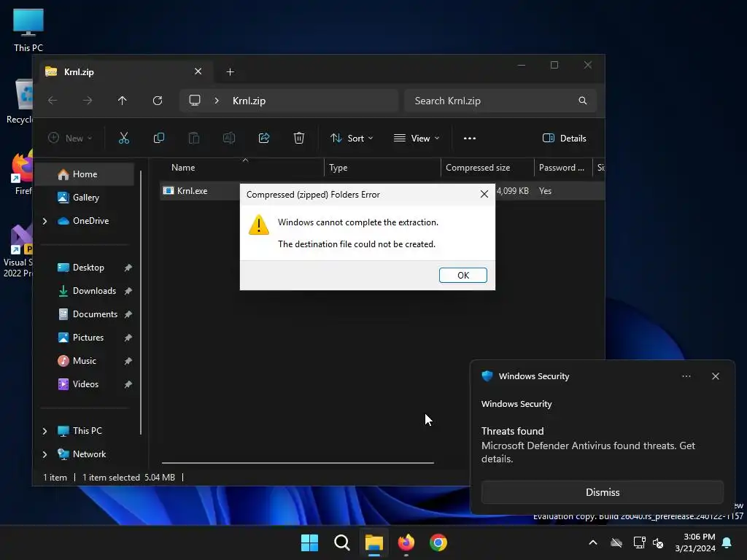Expand the This PC tree node
747x560 pixels.
(x=44, y=431)
